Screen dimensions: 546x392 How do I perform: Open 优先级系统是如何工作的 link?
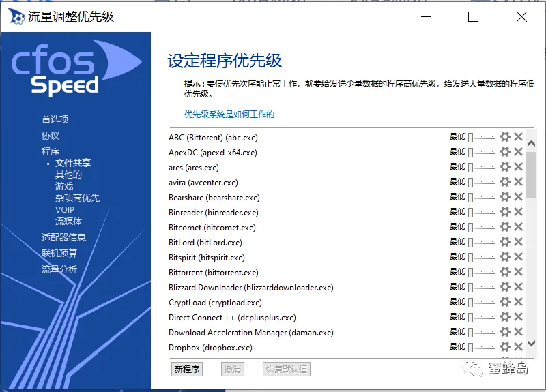229,115
